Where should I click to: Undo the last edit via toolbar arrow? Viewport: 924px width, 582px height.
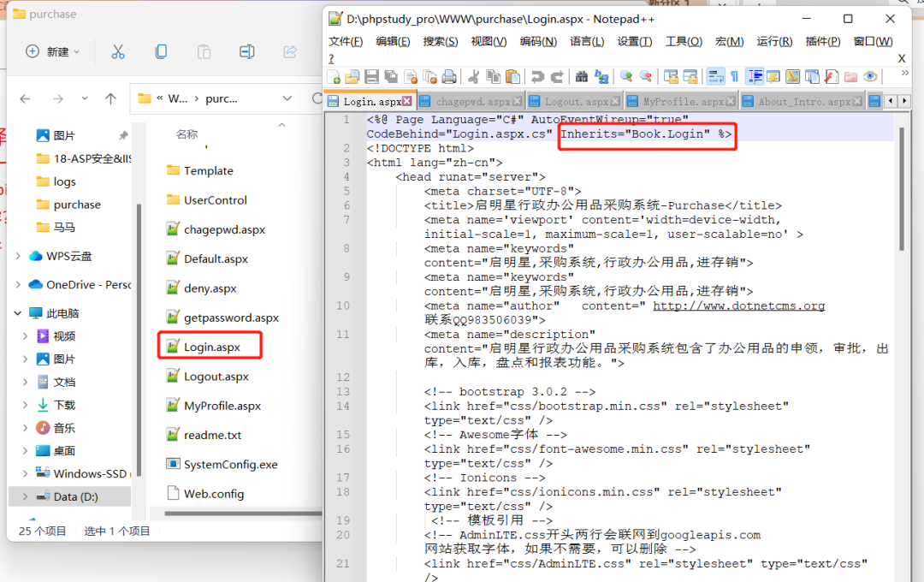[537, 77]
